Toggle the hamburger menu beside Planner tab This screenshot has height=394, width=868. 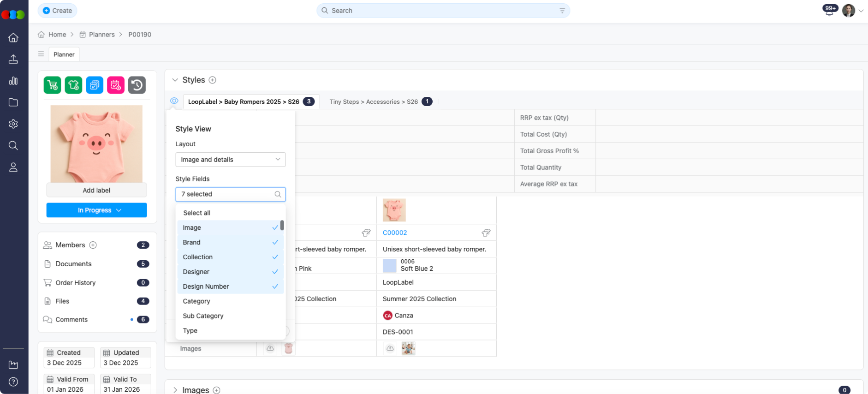point(41,54)
